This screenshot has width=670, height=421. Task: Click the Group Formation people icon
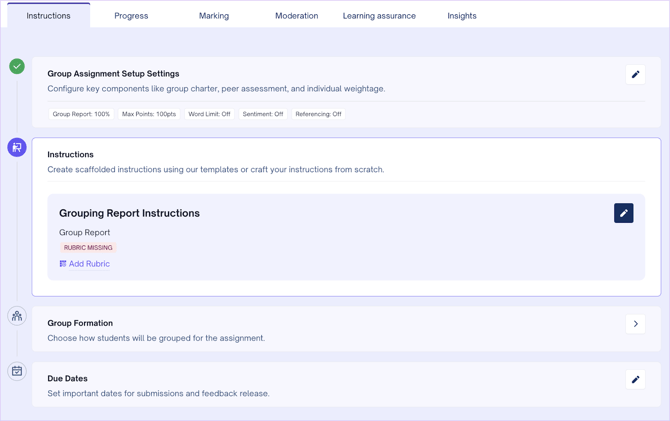click(17, 316)
